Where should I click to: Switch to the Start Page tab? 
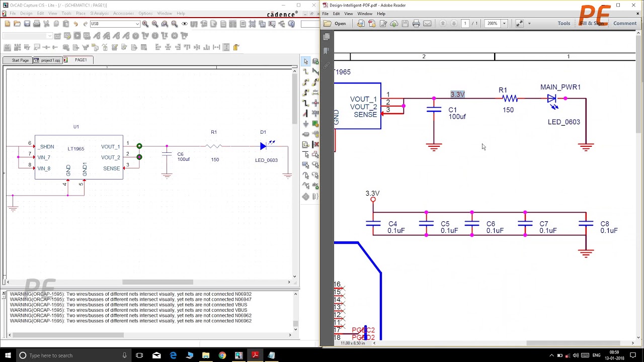18,60
